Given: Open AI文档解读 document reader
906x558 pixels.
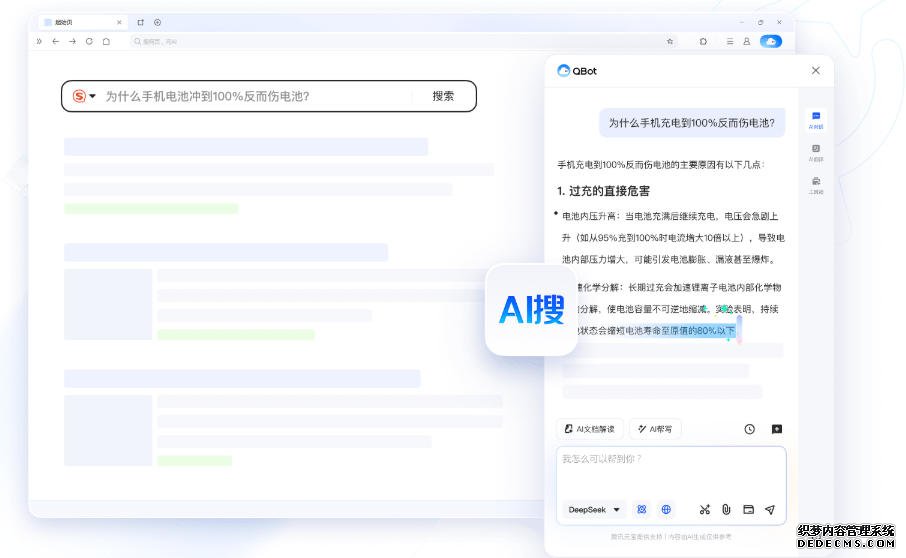Looking at the screenshot, I should click(590, 429).
